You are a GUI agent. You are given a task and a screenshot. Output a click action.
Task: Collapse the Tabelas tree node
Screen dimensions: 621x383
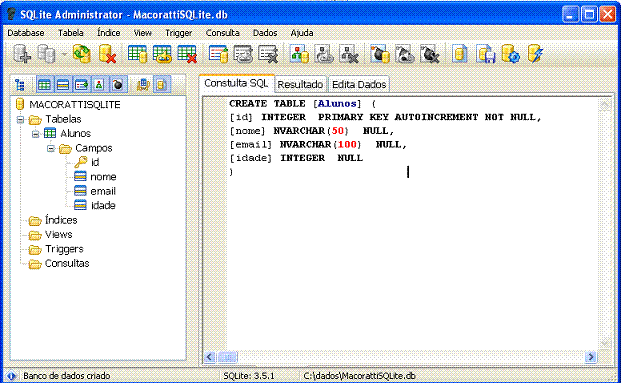(20, 119)
